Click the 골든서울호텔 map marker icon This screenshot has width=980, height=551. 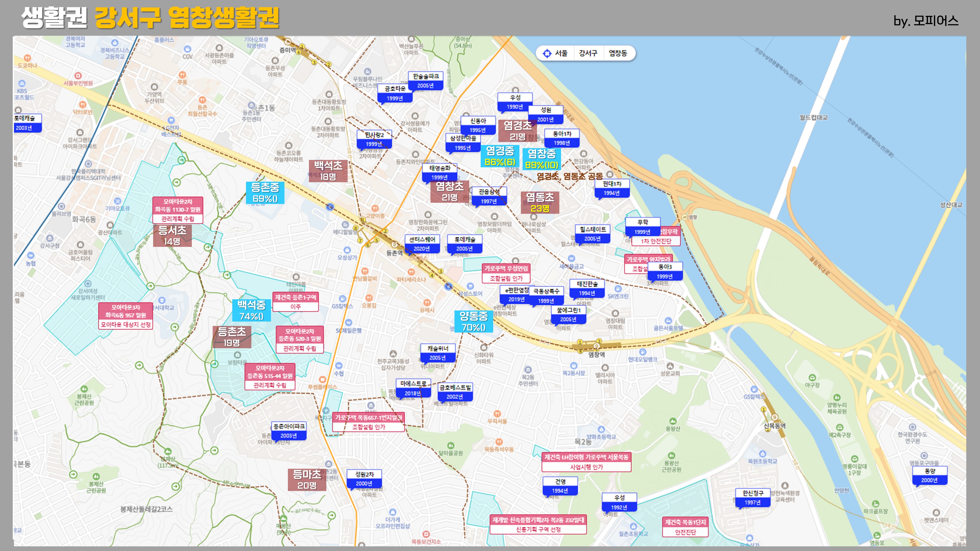[x=668, y=321]
